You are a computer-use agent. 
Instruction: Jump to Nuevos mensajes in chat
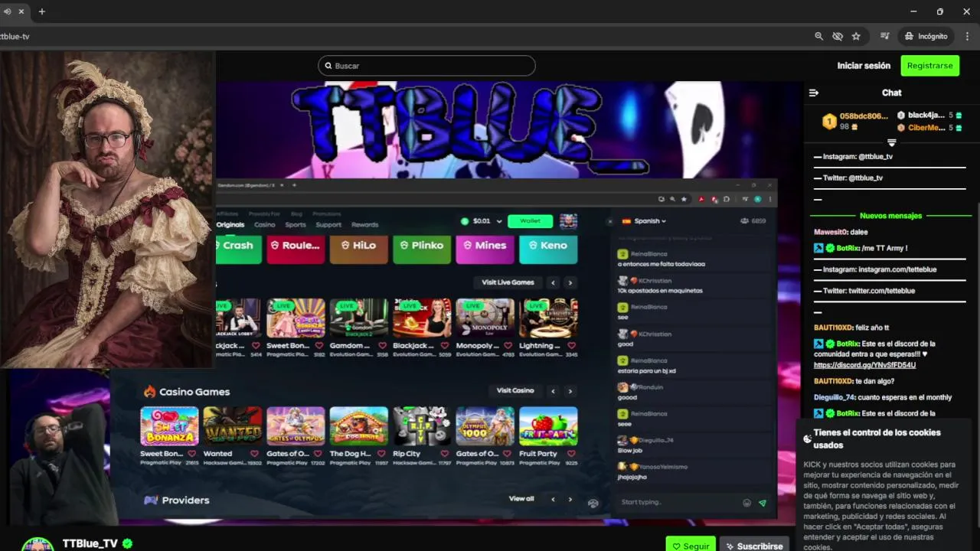pos(890,216)
